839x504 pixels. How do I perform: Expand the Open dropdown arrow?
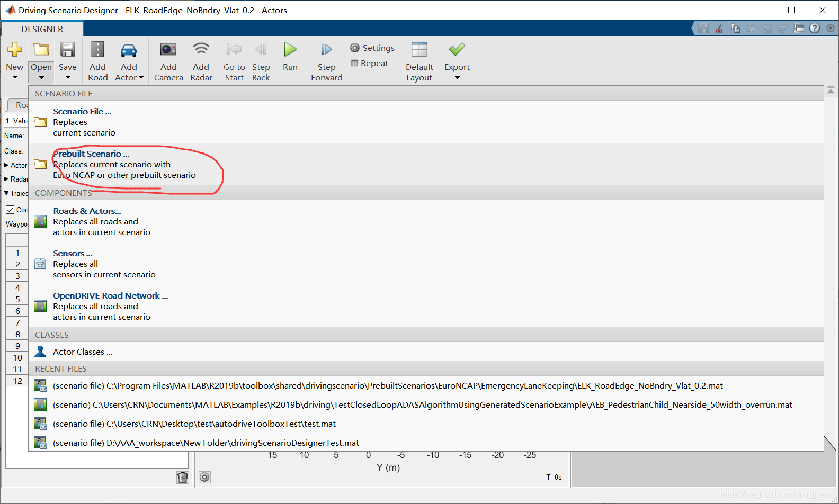[41, 78]
